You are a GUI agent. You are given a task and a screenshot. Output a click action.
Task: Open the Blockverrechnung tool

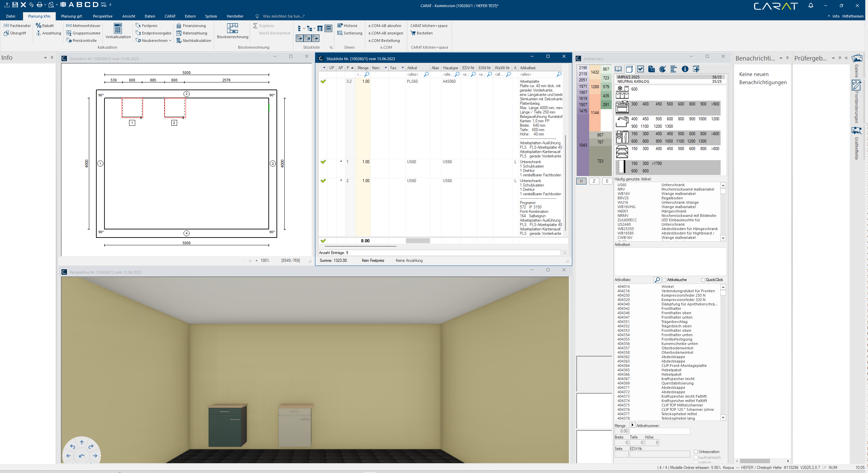coord(233,29)
